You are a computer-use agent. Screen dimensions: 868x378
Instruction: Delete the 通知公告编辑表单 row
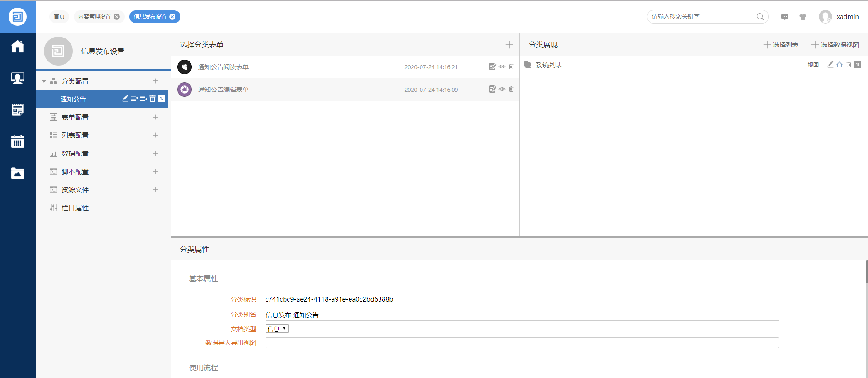511,89
